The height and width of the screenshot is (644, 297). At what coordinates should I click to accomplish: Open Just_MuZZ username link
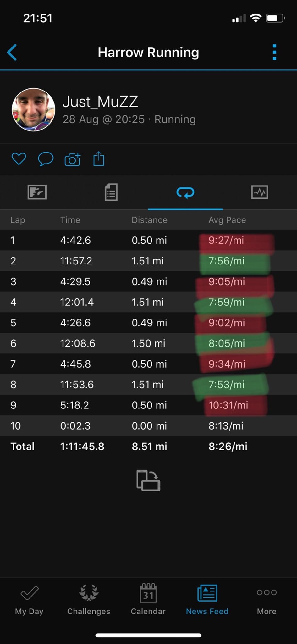point(100,102)
